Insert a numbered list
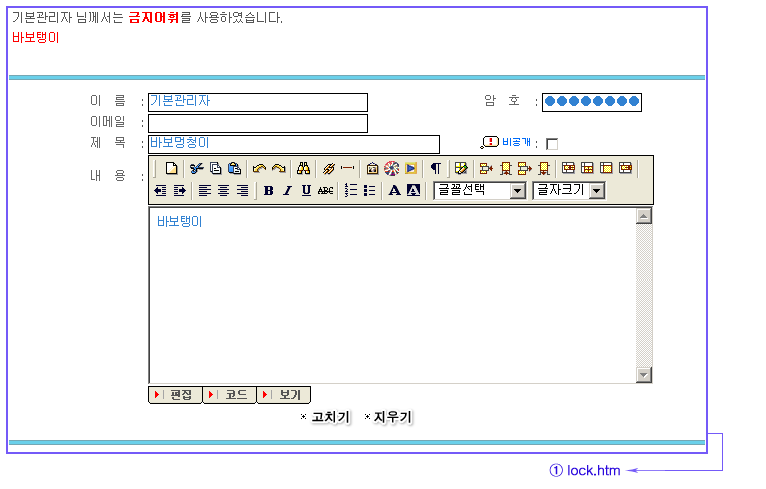 coord(350,190)
